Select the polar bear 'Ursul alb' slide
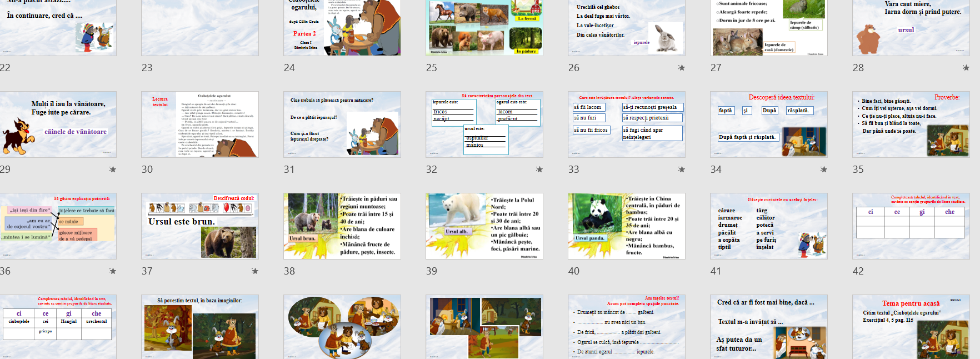Image resolution: width=980 pixels, height=359 pixels. [x=484, y=226]
